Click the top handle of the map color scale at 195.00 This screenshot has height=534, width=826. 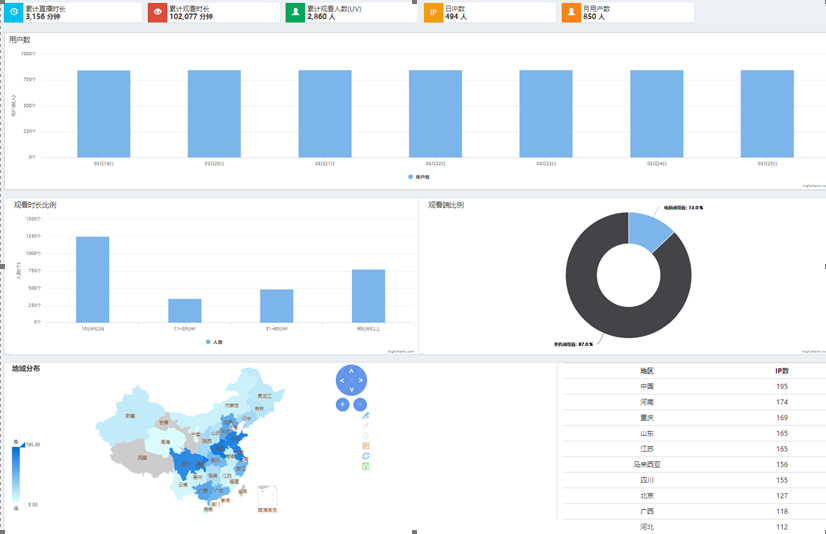click(x=21, y=445)
